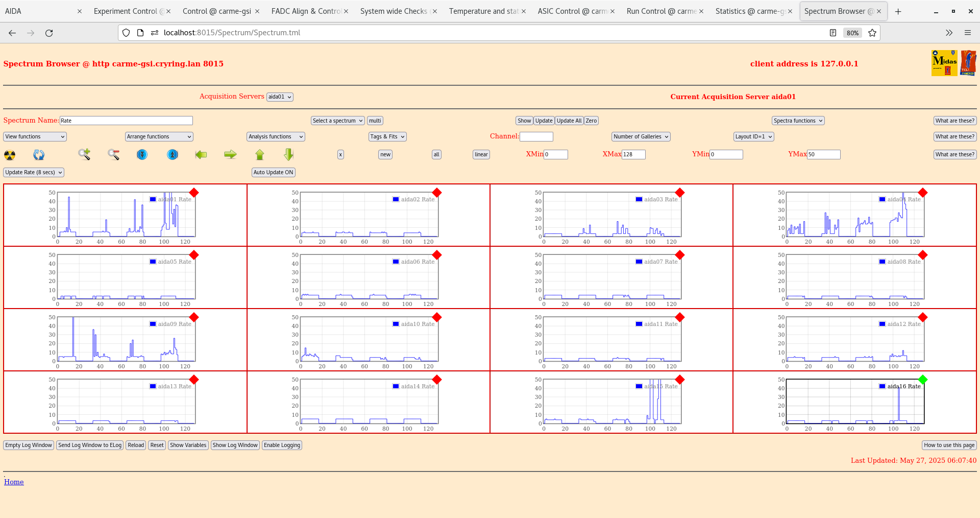Open the Home link at page bottom

pos(14,482)
